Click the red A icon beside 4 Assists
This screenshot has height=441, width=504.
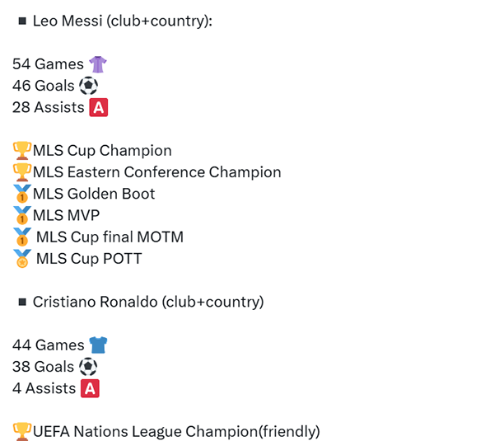[x=90, y=388]
